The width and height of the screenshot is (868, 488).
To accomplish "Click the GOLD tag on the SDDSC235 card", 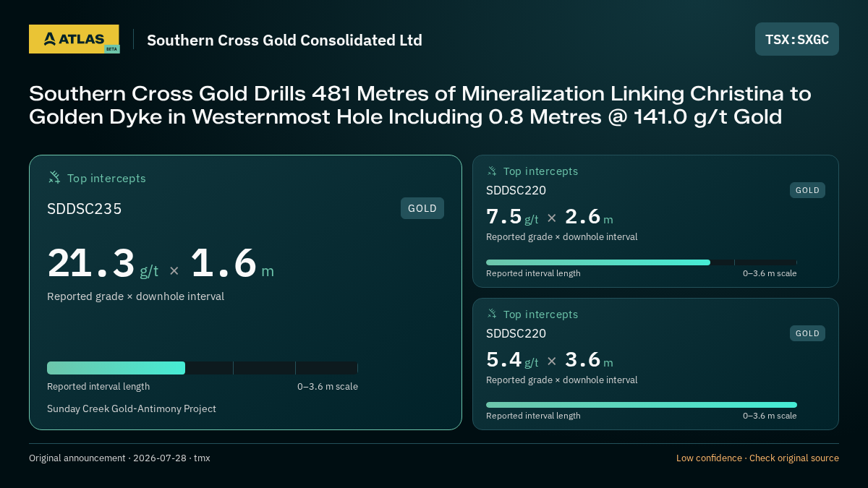I will [x=422, y=208].
